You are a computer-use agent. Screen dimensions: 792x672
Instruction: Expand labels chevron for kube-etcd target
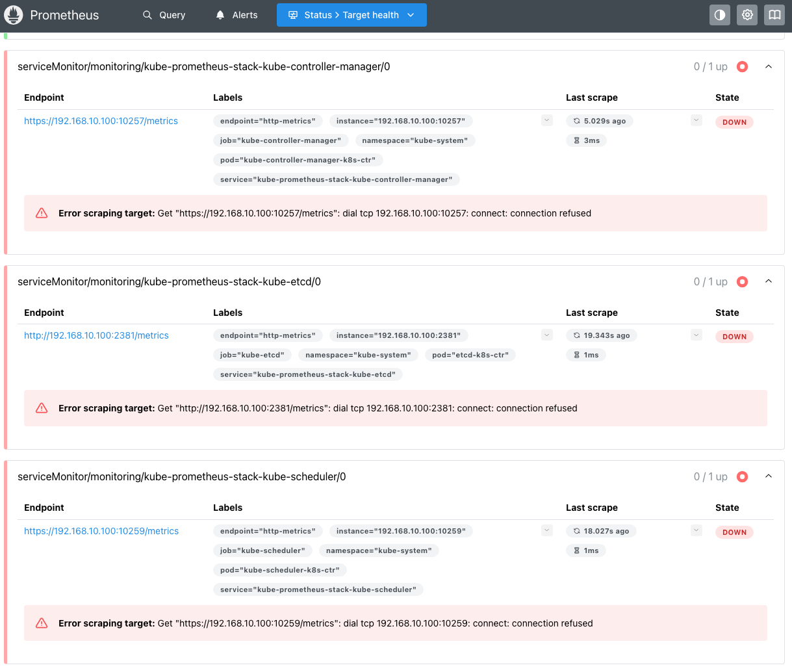[x=547, y=335]
